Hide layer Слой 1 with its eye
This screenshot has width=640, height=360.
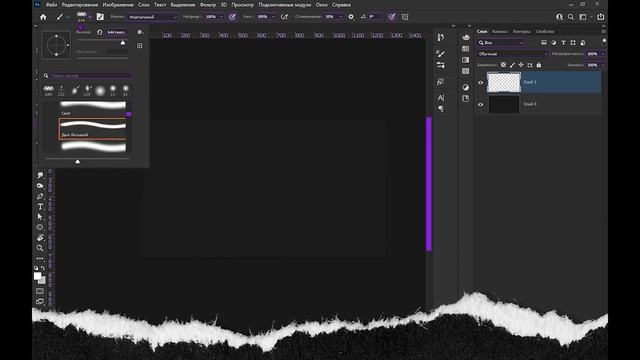tap(480, 82)
